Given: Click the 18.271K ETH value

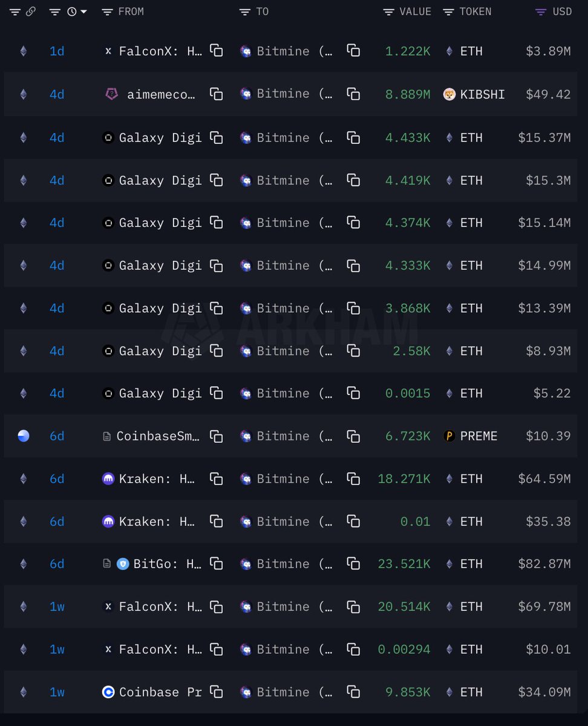Looking at the screenshot, I should pos(404,479).
